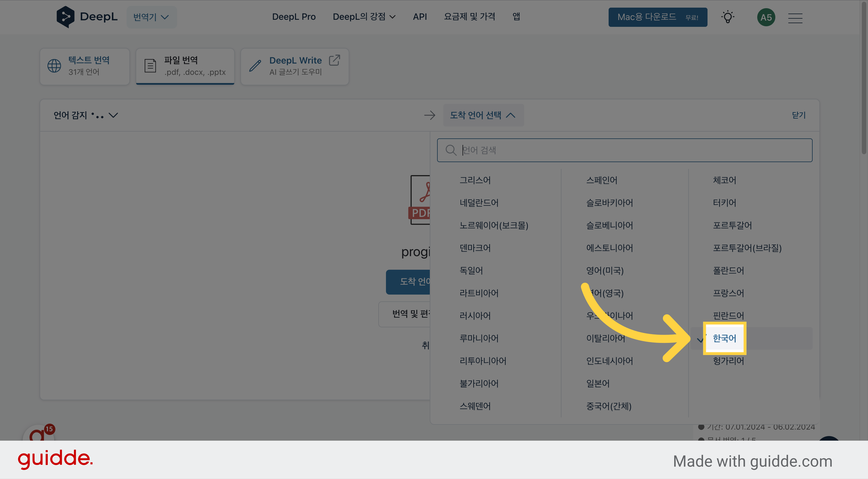This screenshot has height=479, width=868.
Task: Open the 언어 감지 source language dropdown
Action: [86, 115]
